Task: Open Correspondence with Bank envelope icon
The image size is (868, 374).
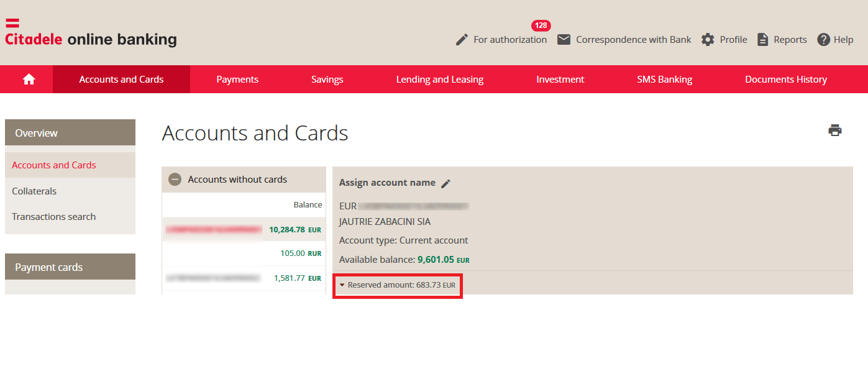Action: pyautogui.click(x=564, y=39)
